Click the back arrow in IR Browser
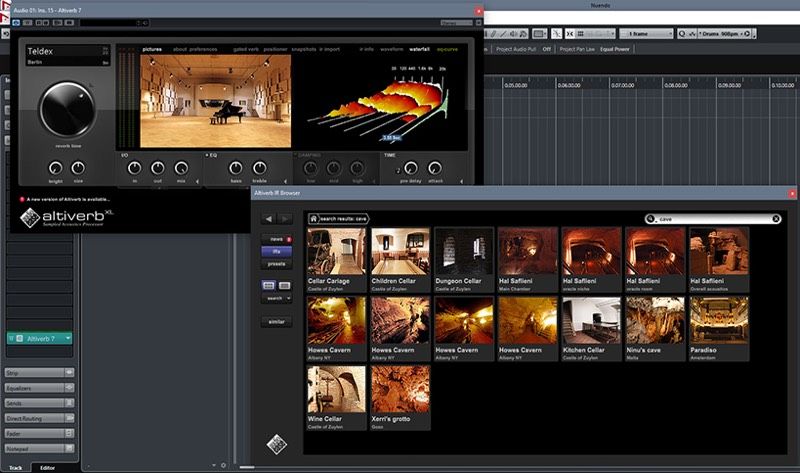Image resolution: width=800 pixels, height=473 pixels. pyautogui.click(x=269, y=219)
